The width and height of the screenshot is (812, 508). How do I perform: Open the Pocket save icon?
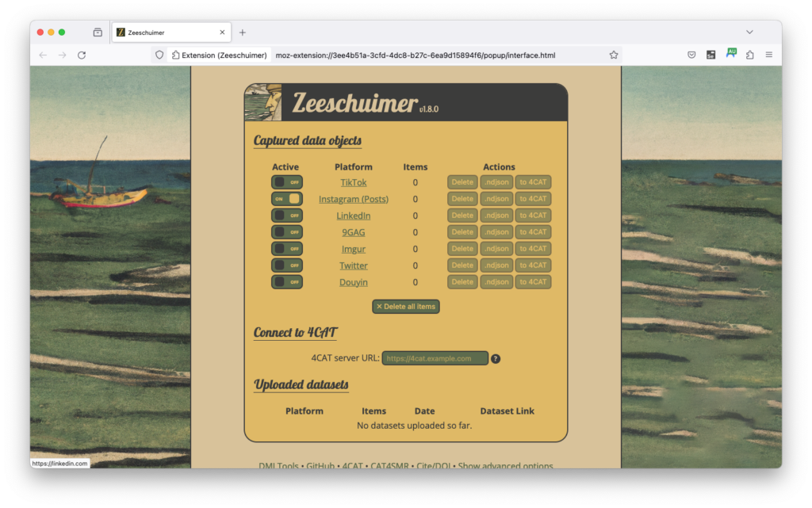(691, 55)
